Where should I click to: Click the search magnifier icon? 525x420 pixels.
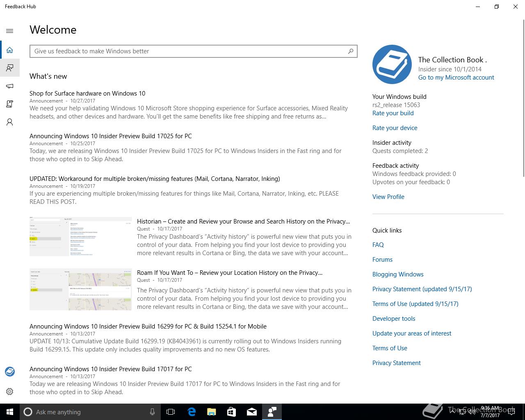[x=351, y=51]
